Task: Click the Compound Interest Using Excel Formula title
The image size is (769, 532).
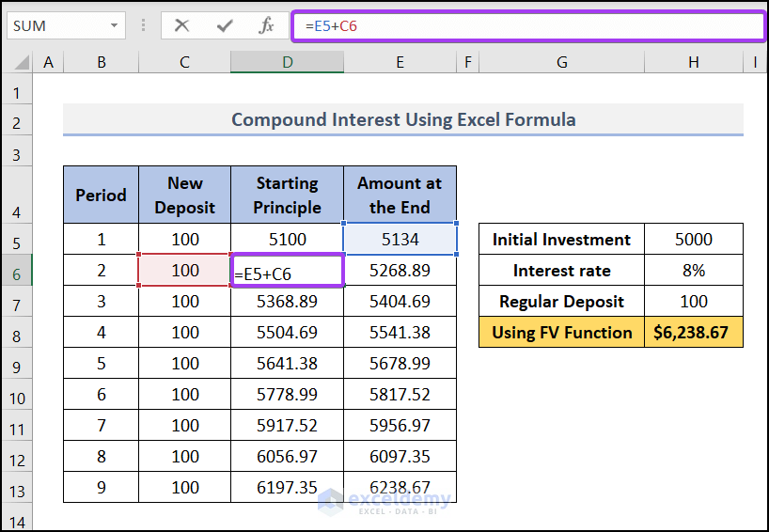Action: [x=403, y=120]
